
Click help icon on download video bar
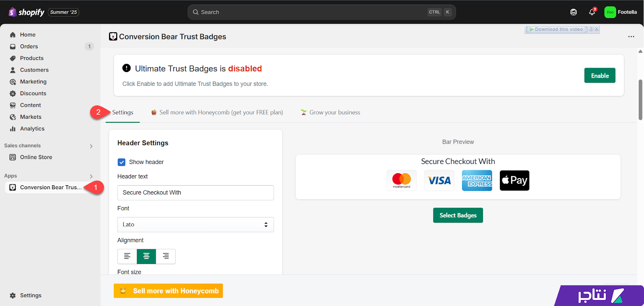pyautogui.click(x=591, y=29)
